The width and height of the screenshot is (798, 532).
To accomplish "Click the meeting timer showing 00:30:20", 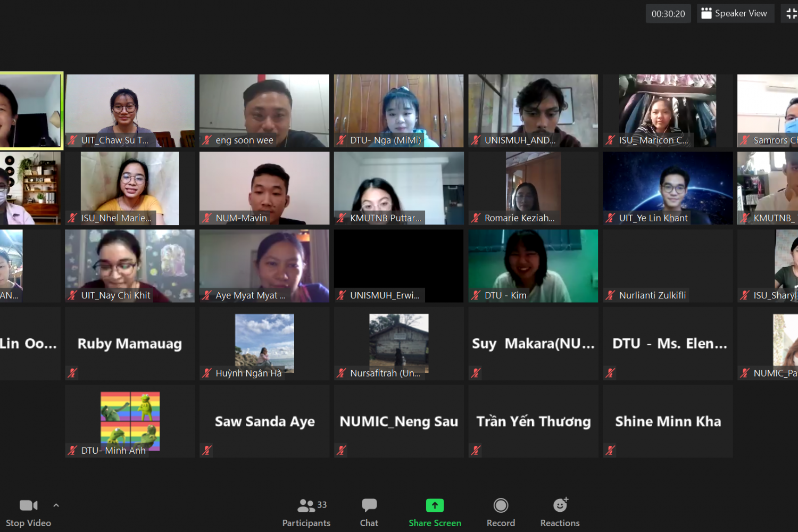I will pos(668,14).
